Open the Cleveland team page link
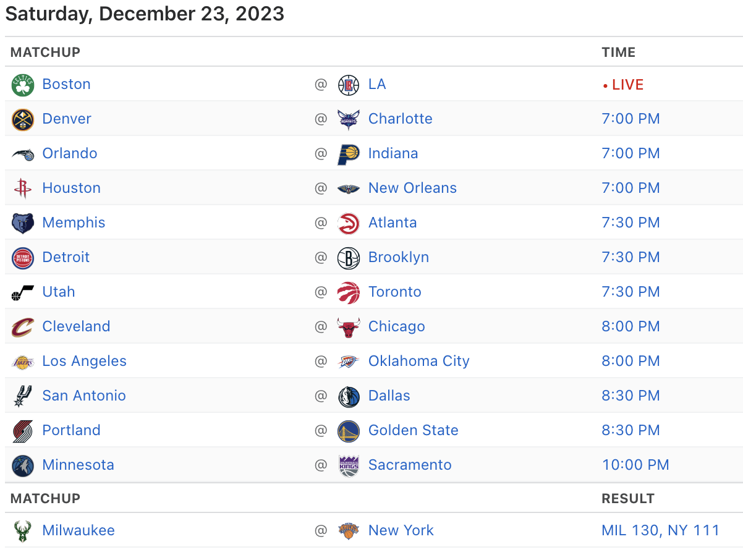This screenshot has height=560, width=743. [x=76, y=326]
